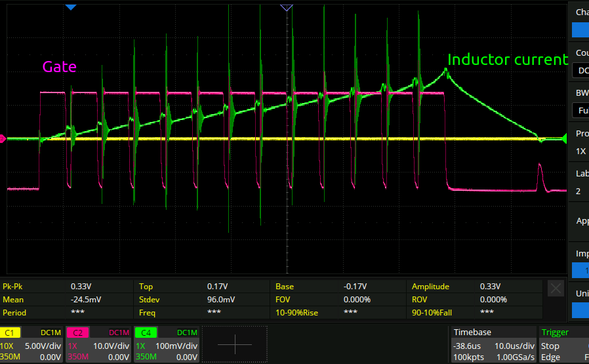Open the Probe 1X setting
Screen dimensions: 589x364
580,150
